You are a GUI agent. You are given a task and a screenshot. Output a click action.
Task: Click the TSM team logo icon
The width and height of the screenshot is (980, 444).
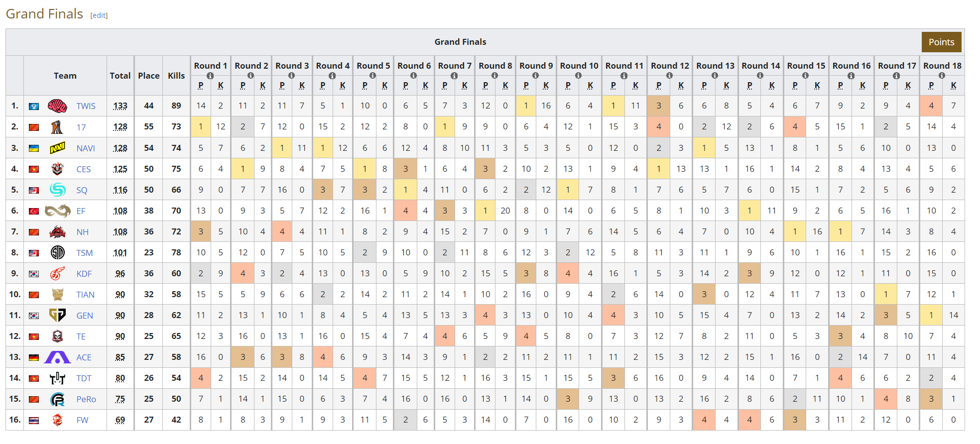(58, 253)
